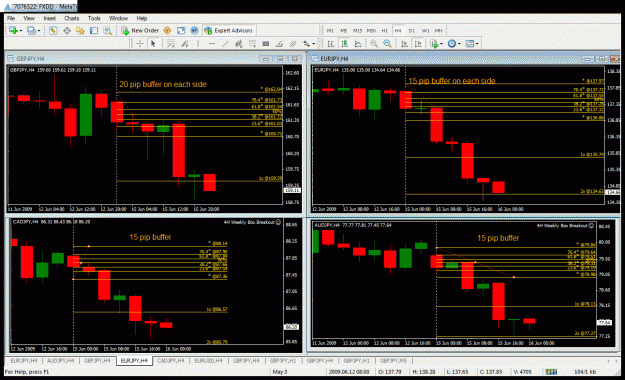Viewport: 625px width, 380px height.
Task: Open the File menu
Action: pos(11,18)
